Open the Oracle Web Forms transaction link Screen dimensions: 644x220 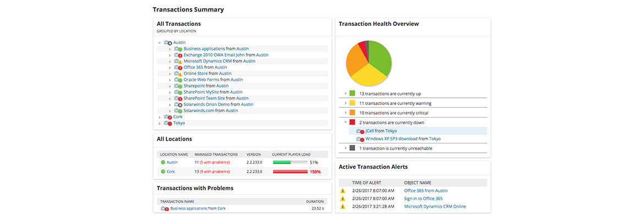201,80
